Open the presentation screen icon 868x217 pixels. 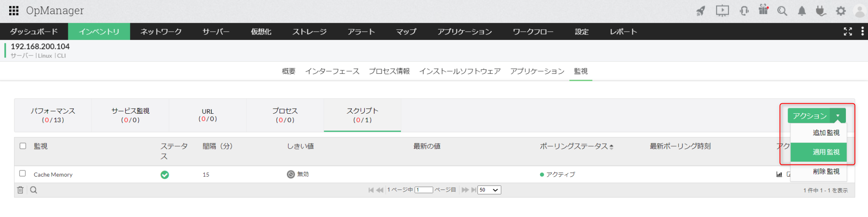pos(722,11)
